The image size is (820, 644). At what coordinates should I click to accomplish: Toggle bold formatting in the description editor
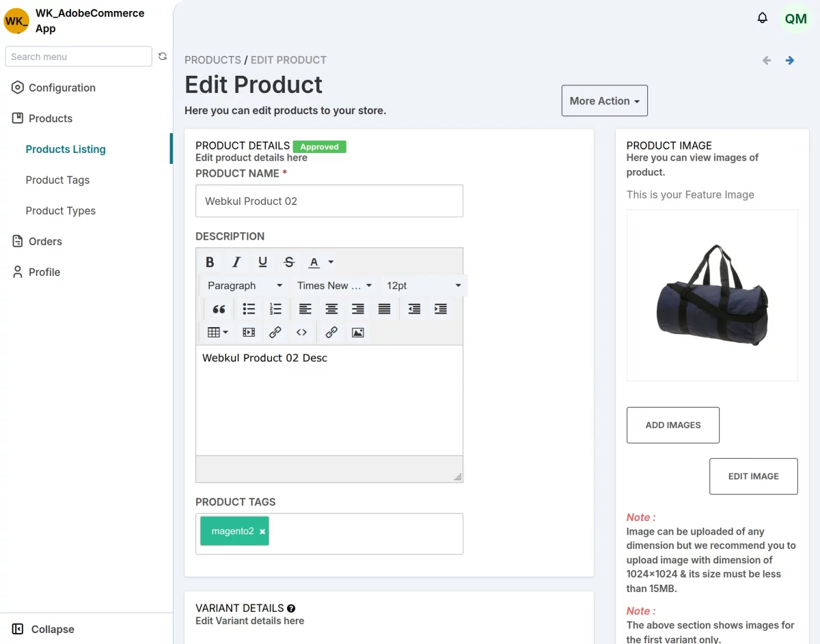click(x=210, y=262)
